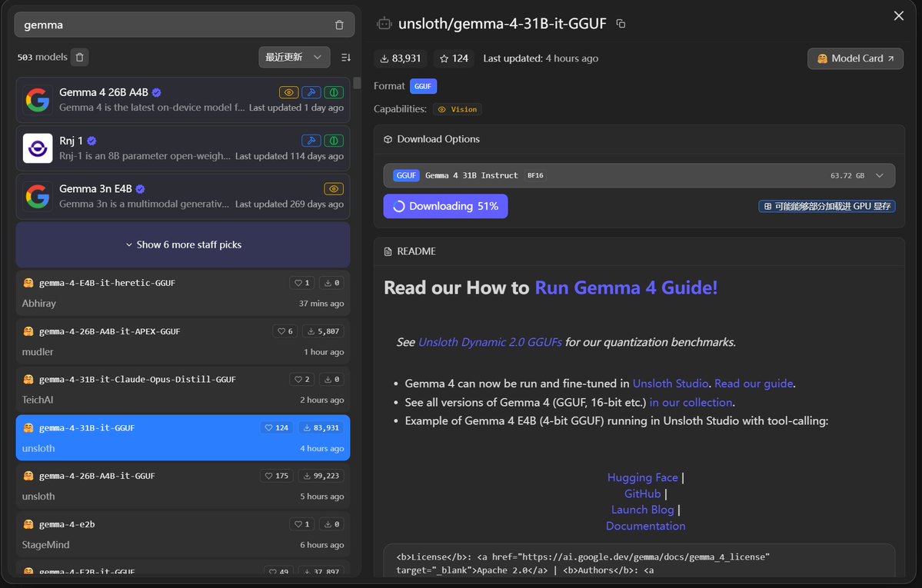Click the GGUF format tag

[x=423, y=86]
